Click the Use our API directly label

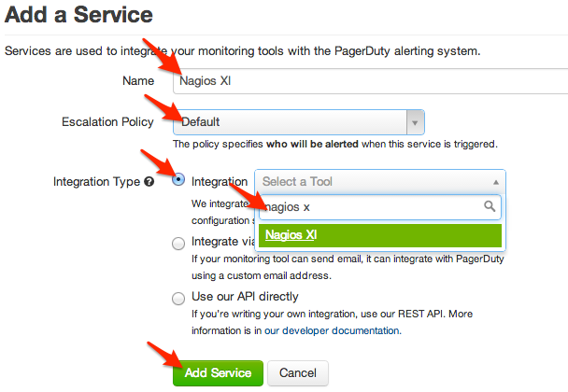tap(246, 298)
